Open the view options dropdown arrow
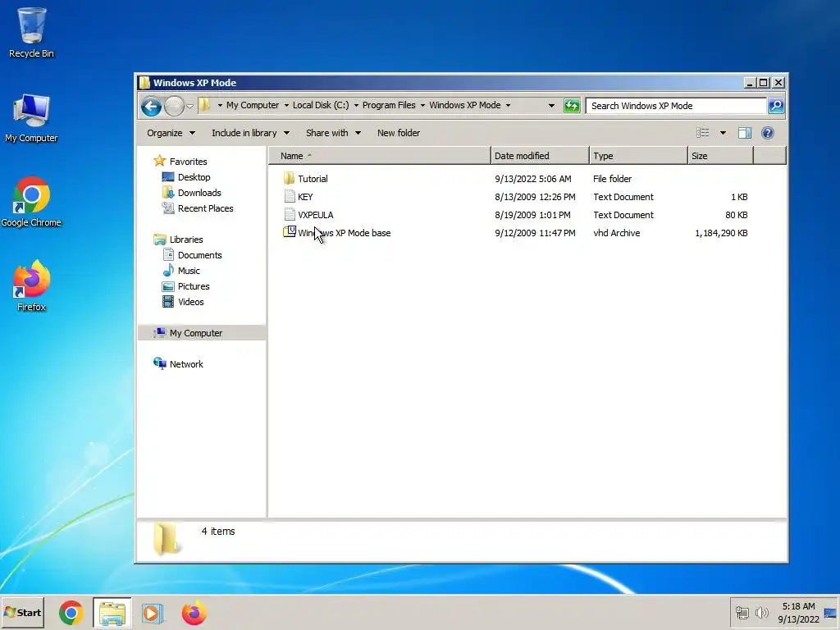840x630 pixels. [723, 133]
